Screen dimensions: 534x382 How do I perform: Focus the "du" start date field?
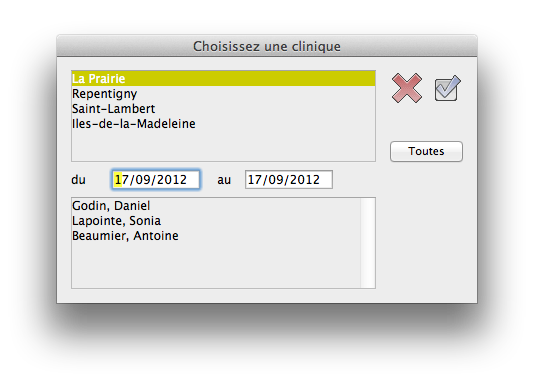coord(156,179)
